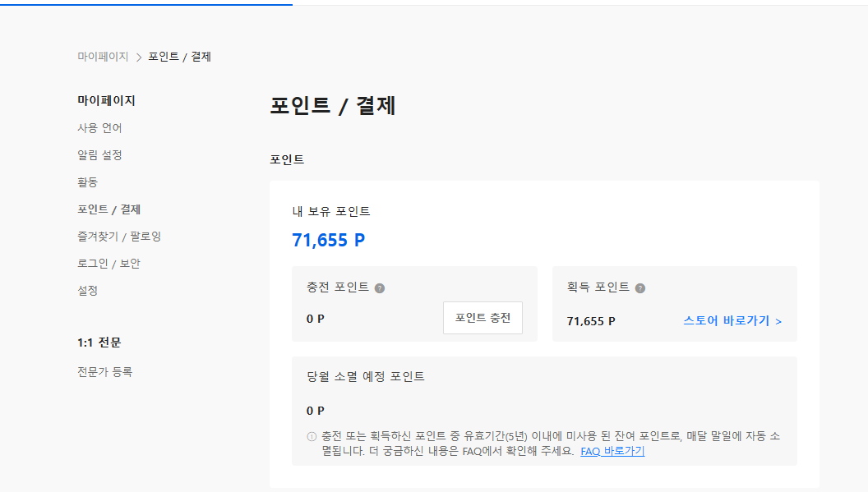The height and width of the screenshot is (492, 868).
Task: Click the 포인트 충전 button
Action: click(482, 318)
